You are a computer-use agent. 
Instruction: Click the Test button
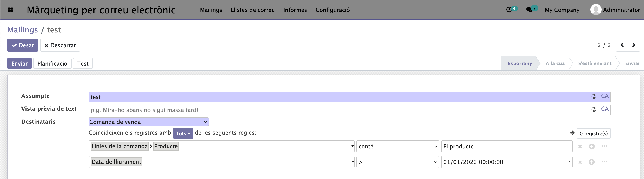click(x=83, y=63)
